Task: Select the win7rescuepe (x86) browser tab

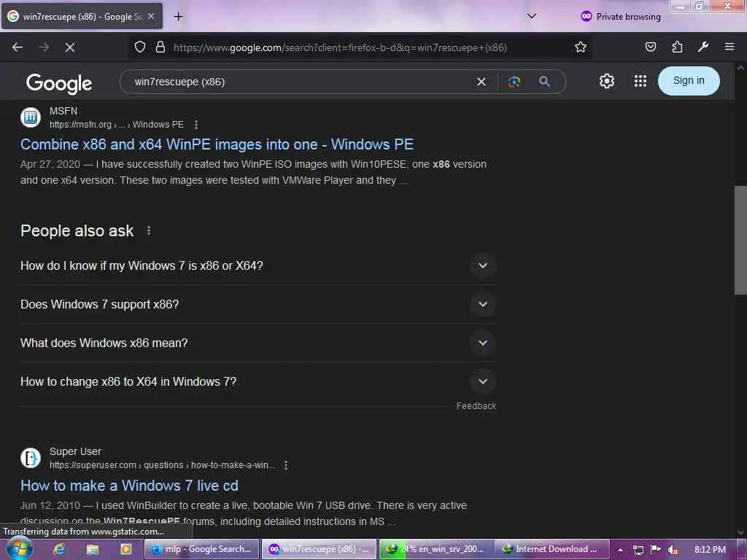Action: (x=82, y=17)
